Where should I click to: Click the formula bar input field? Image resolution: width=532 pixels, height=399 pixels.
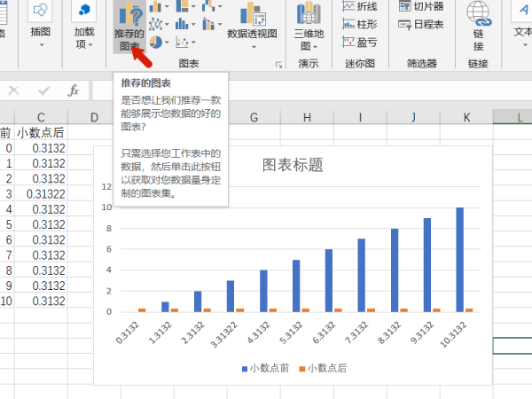click(x=311, y=90)
